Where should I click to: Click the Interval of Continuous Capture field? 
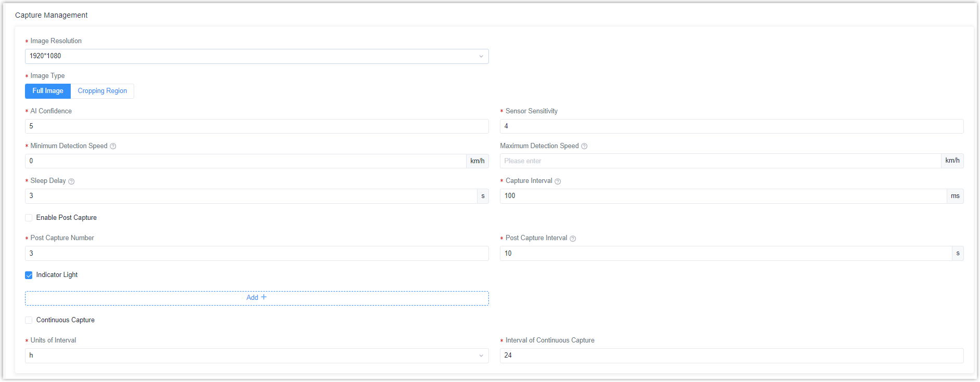pyautogui.click(x=731, y=355)
